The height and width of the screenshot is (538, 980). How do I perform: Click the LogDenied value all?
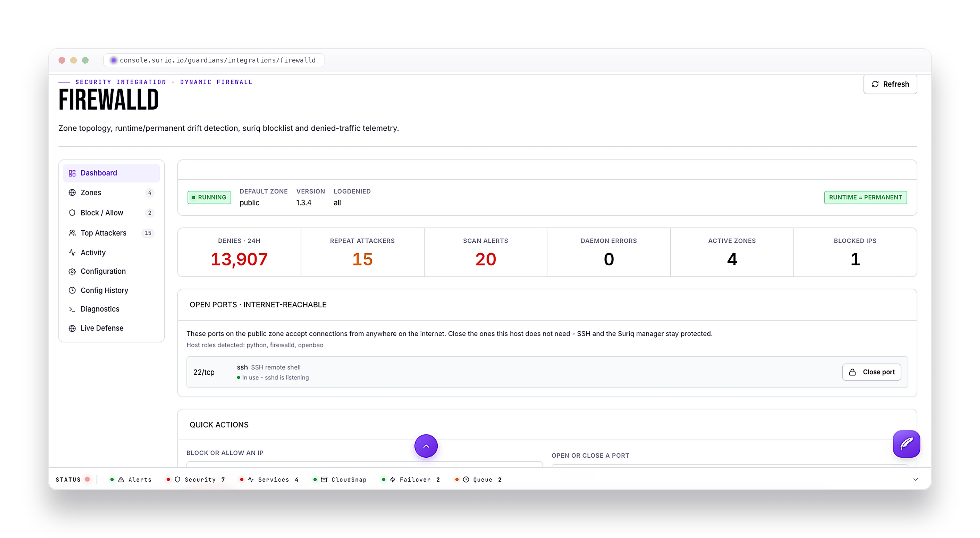pyautogui.click(x=337, y=203)
